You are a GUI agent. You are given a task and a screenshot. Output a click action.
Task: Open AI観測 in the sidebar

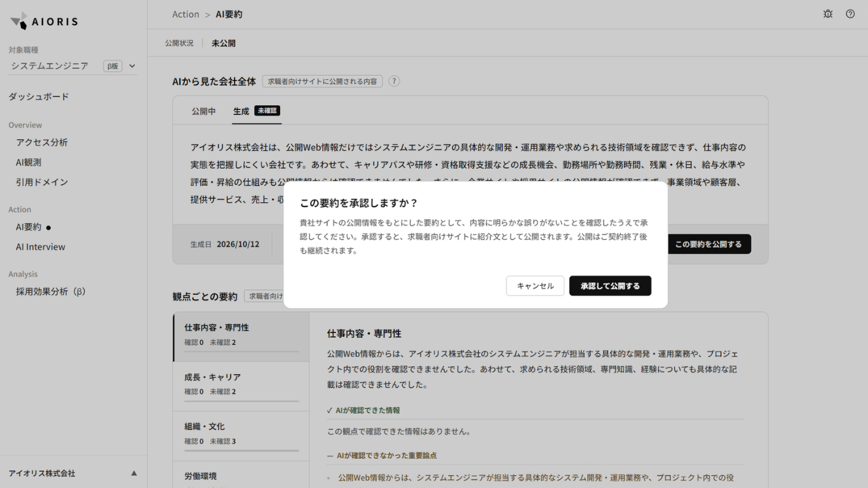coord(29,162)
